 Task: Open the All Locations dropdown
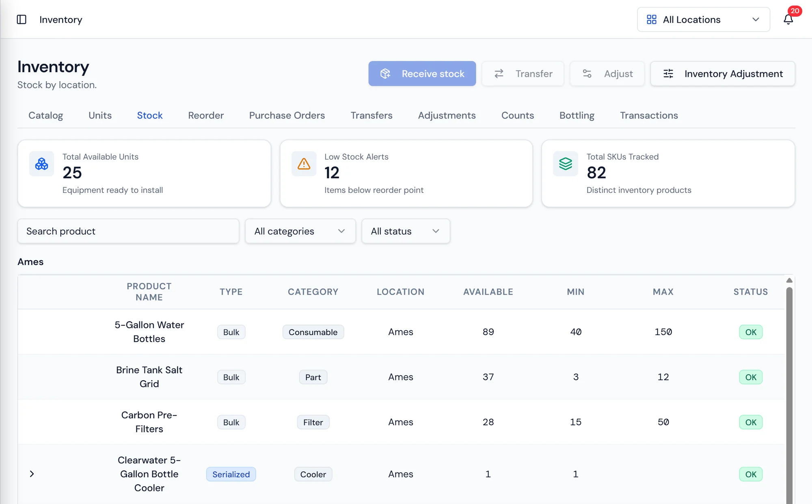[703, 19]
